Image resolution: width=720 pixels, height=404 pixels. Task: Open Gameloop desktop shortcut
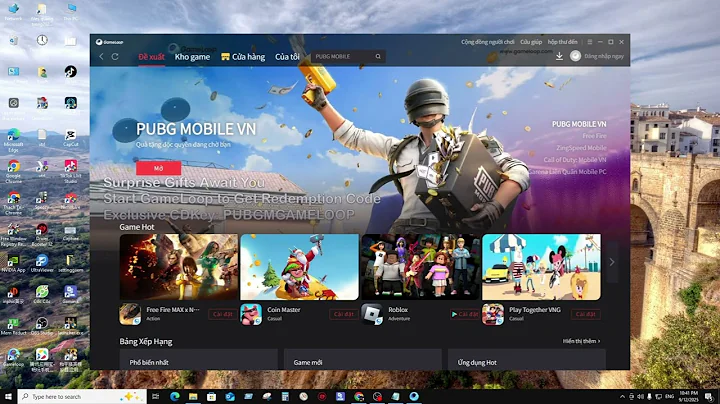13,358
